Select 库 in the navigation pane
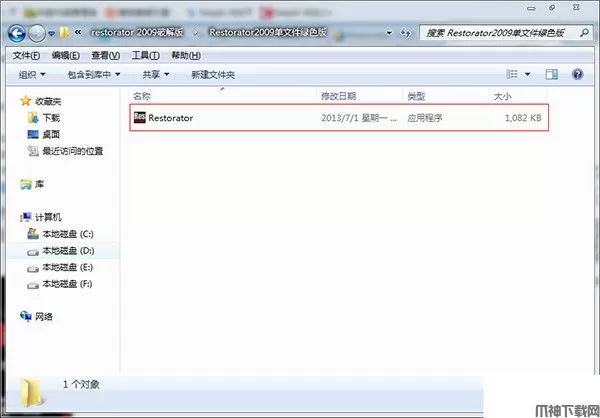The width and height of the screenshot is (600, 418). point(39,185)
